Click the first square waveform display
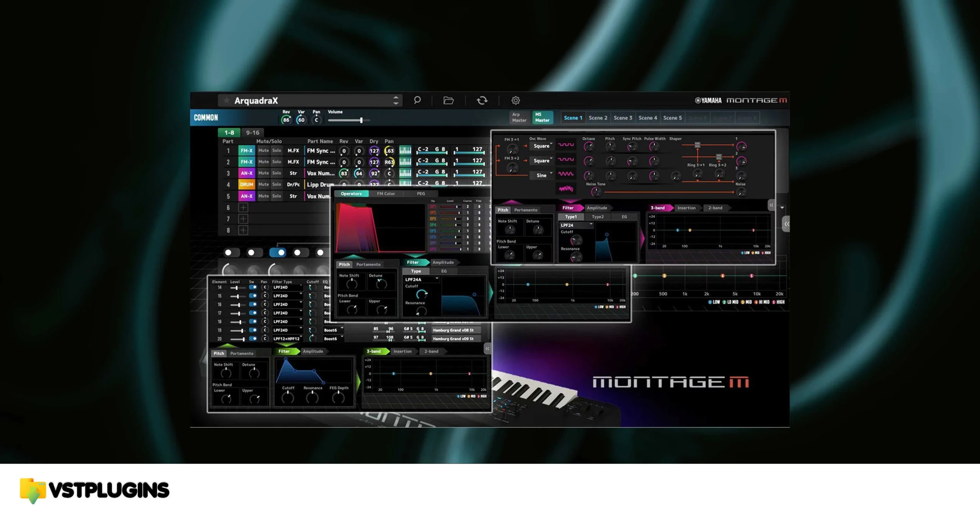 click(566, 145)
